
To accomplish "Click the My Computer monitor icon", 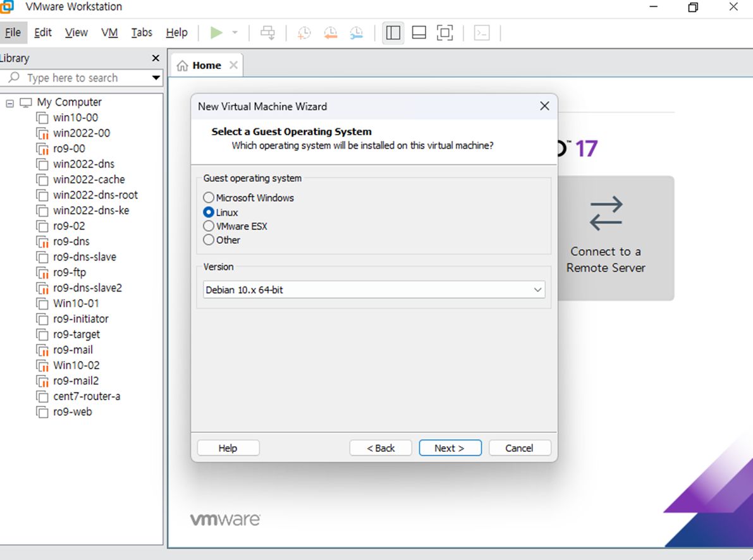I will (x=25, y=102).
